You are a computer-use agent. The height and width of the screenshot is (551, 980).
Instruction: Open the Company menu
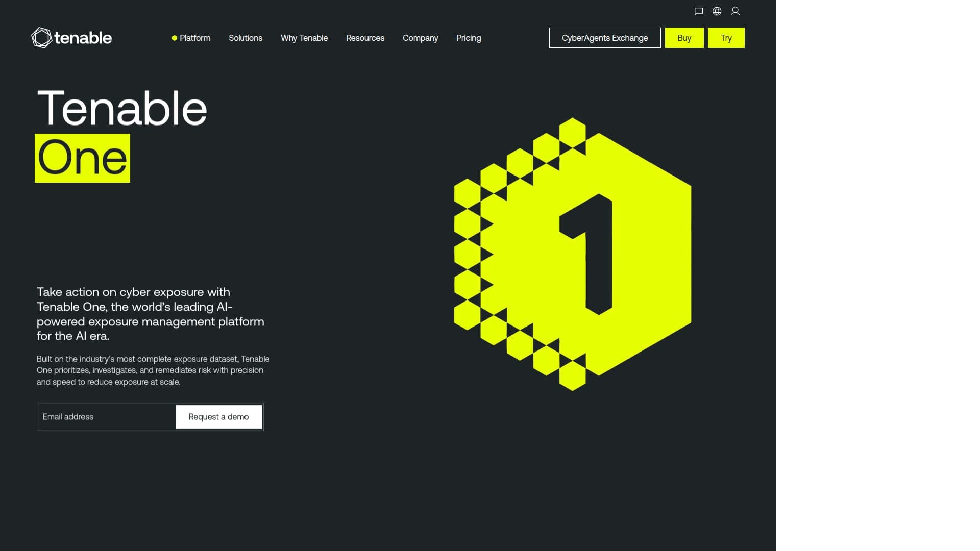pyautogui.click(x=420, y=38)
